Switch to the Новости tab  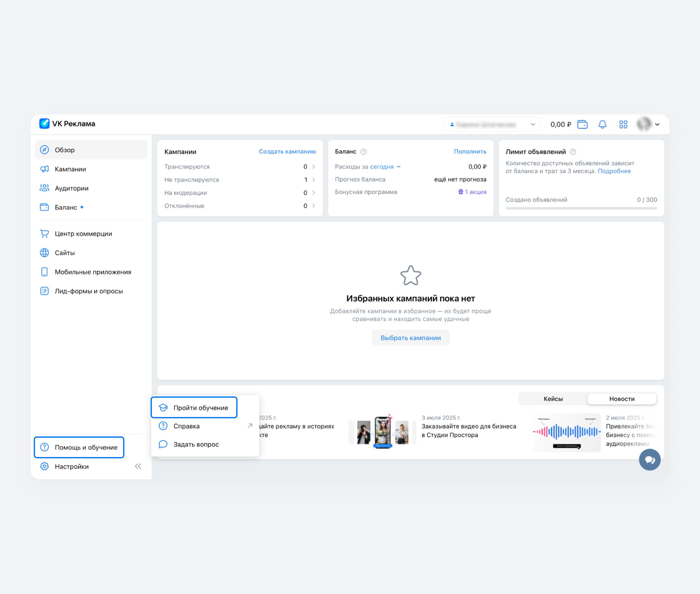coord(622,399)
